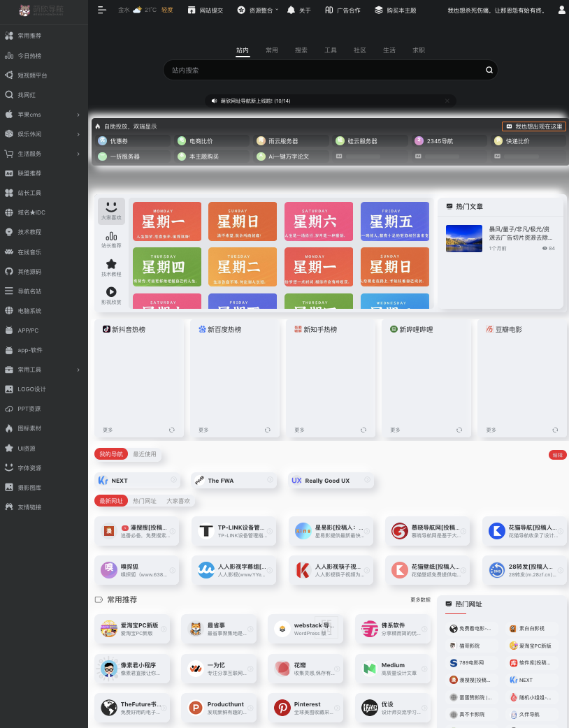
Task: Open 购买本主题 in the top menu
Action: [395, 10]
